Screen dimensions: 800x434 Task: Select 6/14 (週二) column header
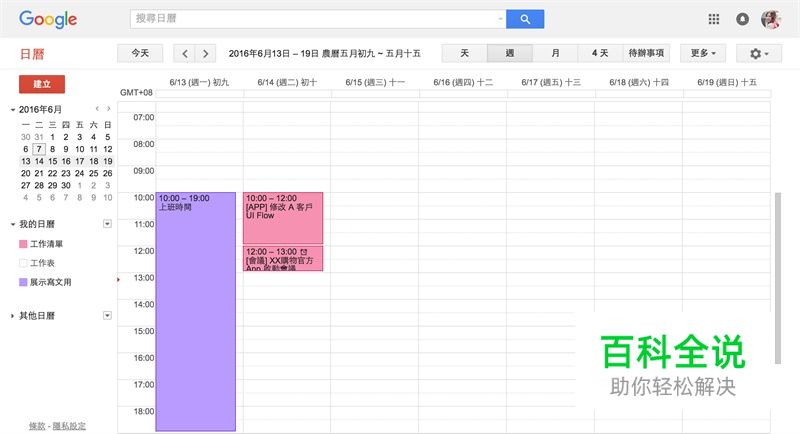(287, 82)
